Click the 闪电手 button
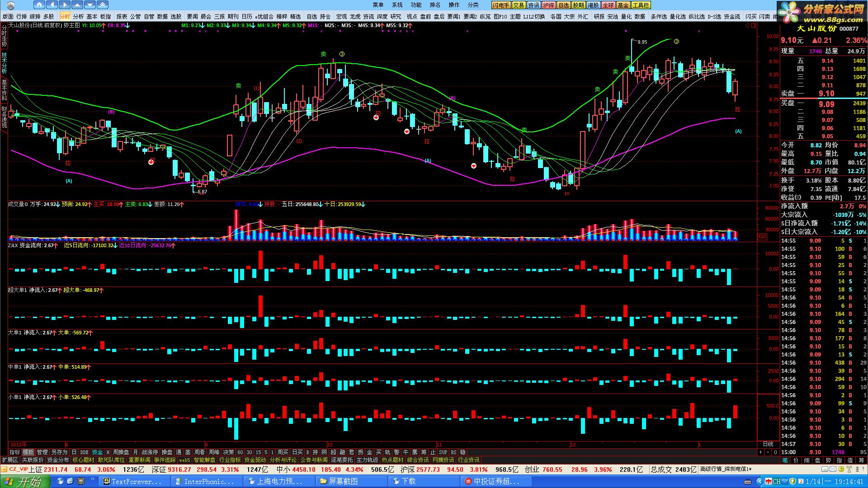 501,5
